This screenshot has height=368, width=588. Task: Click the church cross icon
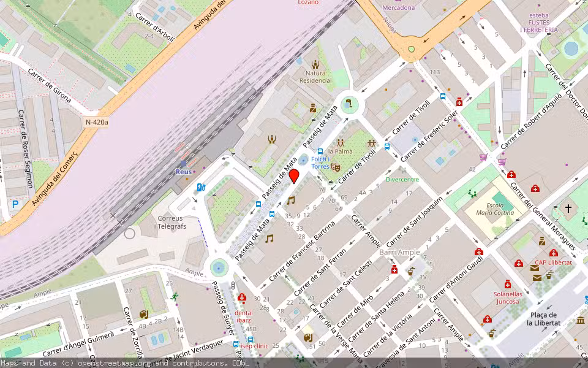tap(568, 208)
